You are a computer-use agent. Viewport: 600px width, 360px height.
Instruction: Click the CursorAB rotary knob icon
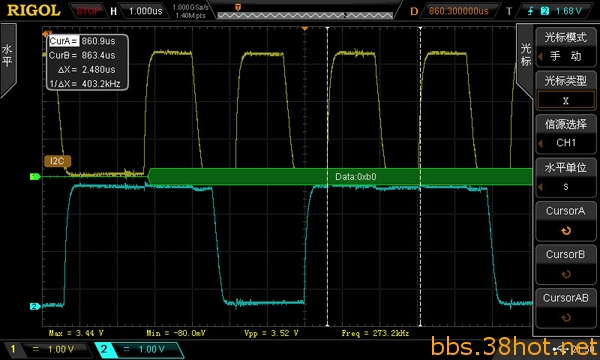coord(566,318)
